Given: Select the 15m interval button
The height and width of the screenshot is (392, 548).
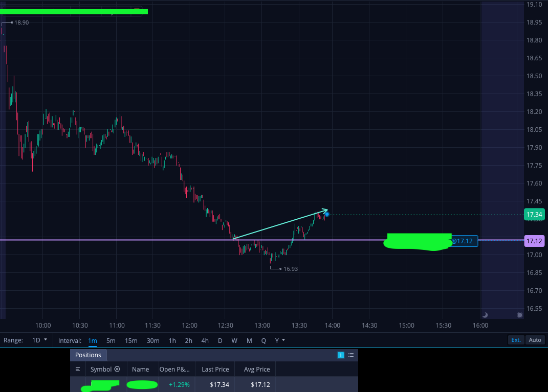Looking at the screenshot, I should [x=131, y=341].
